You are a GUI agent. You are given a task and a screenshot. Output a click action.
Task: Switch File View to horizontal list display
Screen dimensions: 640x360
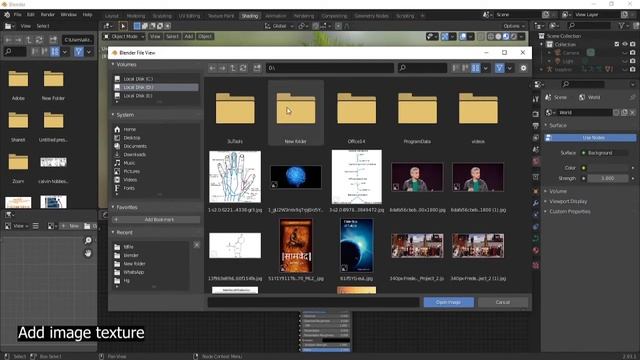point(465,68)
